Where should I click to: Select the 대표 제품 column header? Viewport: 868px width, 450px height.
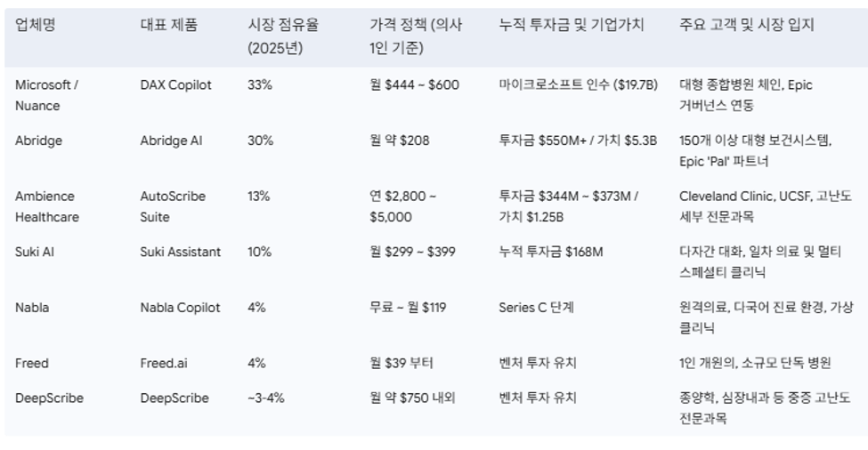[169, 25]
